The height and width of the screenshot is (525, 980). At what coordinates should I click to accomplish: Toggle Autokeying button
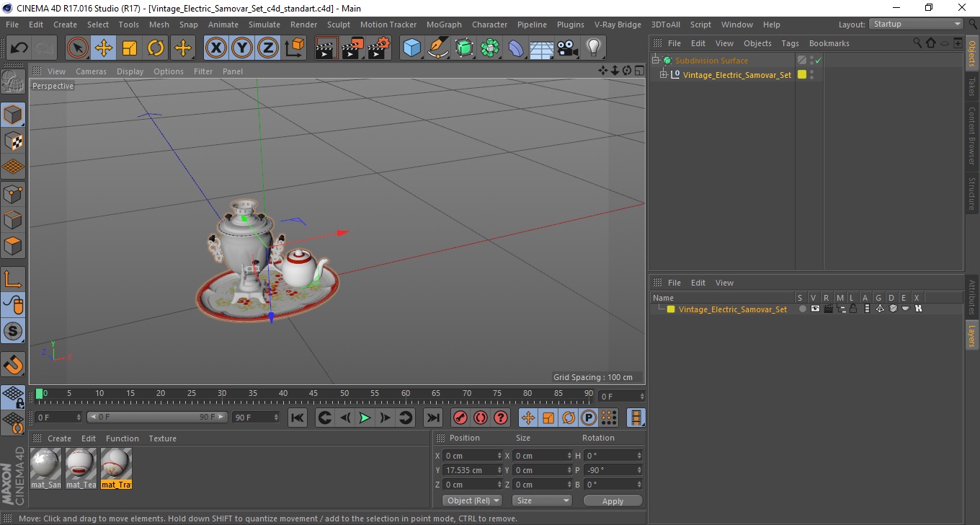click(481, 418)
